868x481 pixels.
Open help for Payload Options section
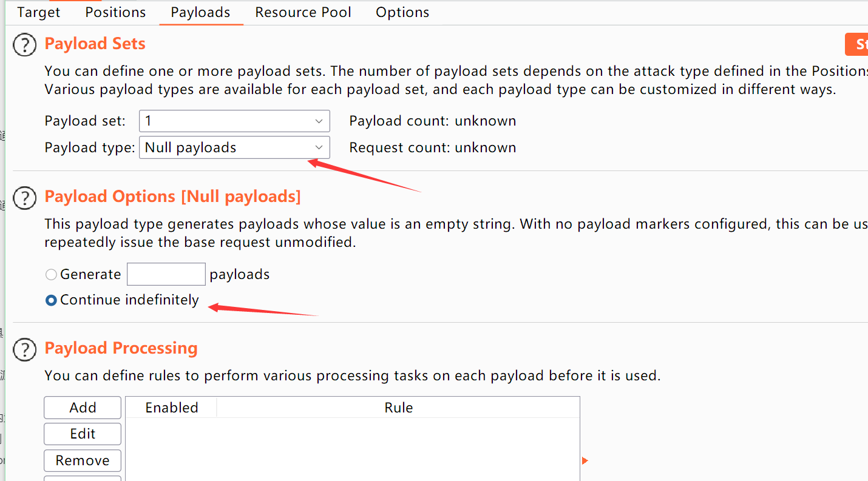[25, 198]
